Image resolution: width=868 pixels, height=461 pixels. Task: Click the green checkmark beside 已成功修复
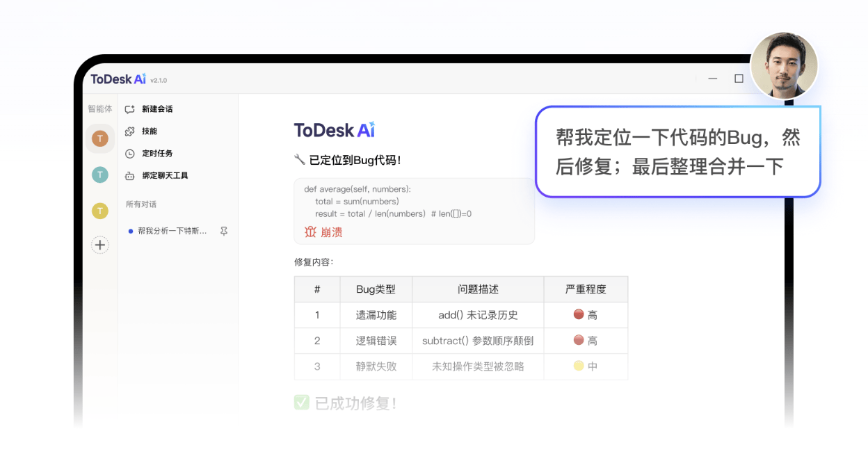[301, 403]
